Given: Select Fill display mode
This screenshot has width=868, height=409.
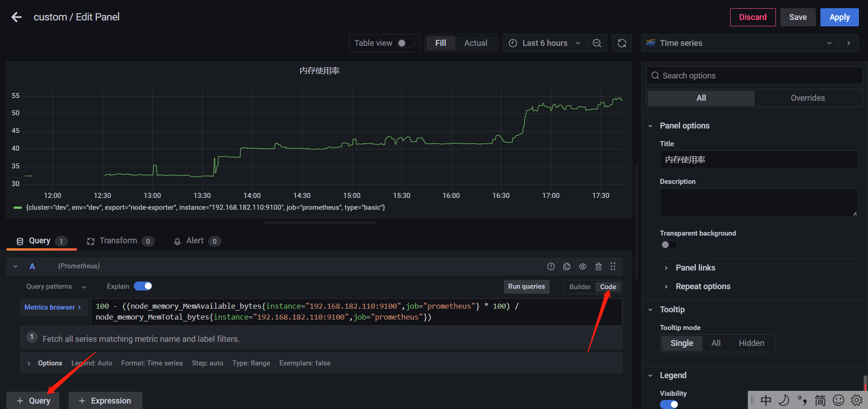Looking at the screenshot, I should pos(441,43).
